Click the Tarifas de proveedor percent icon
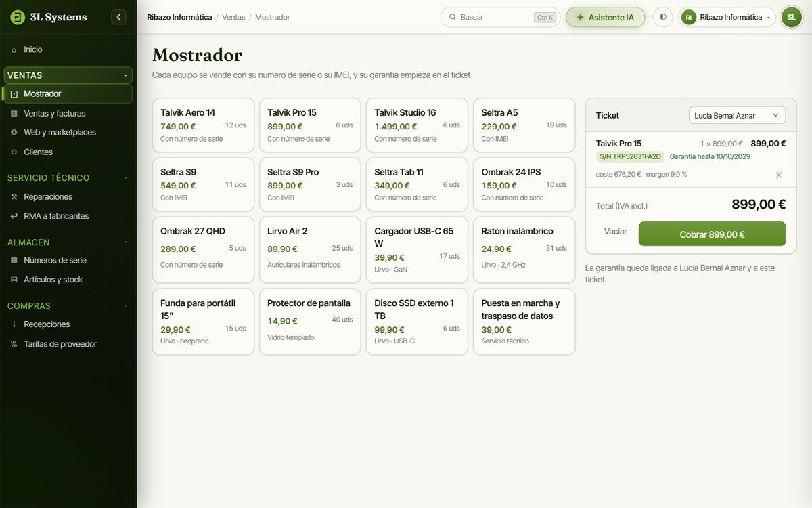 click(14, 344)
